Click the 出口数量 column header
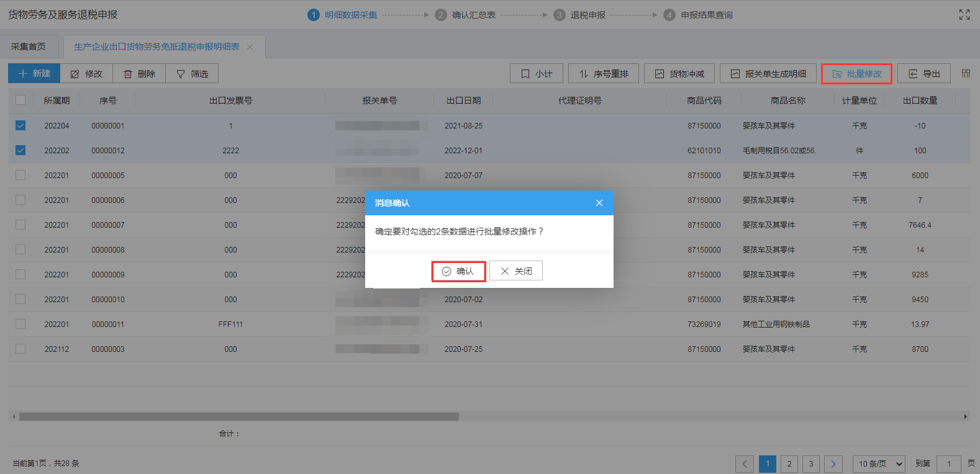The width and height of the screenshot is (980, 474). [x=920, y=101]
